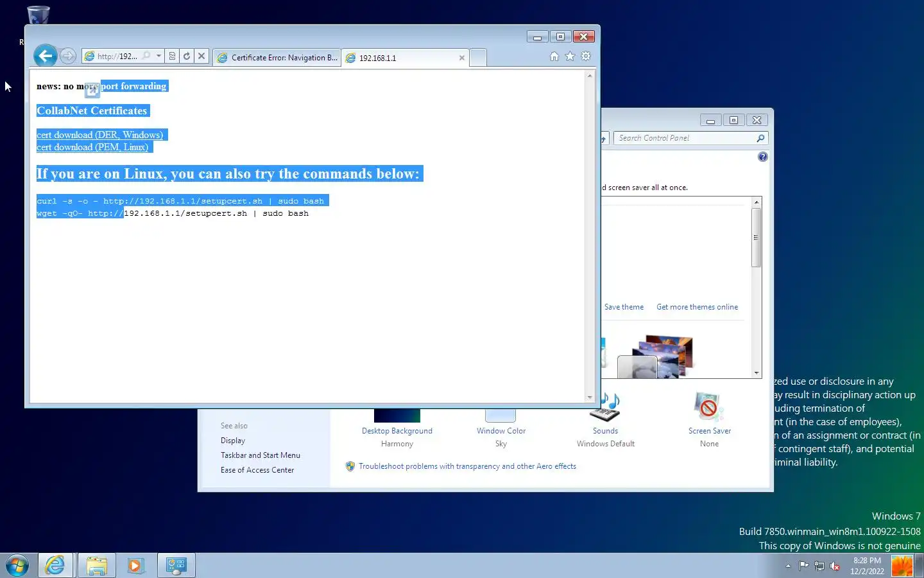Maximize the Control Panel window

click(733, 120)
